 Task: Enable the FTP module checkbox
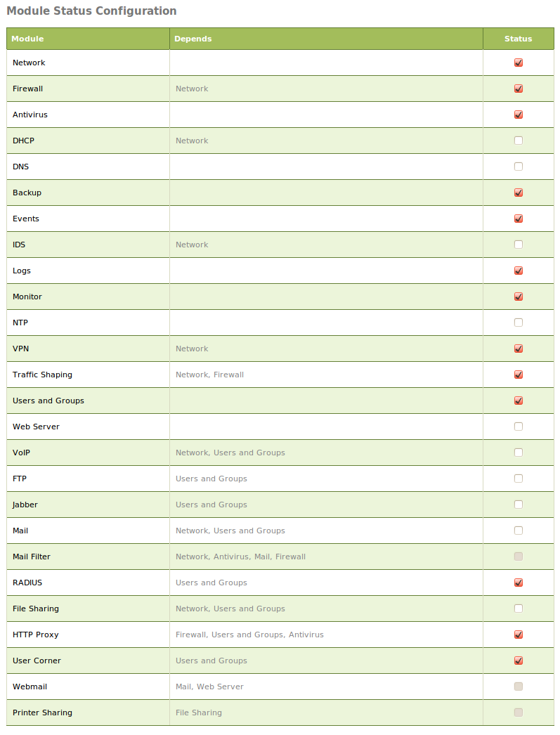pos(519,479)
